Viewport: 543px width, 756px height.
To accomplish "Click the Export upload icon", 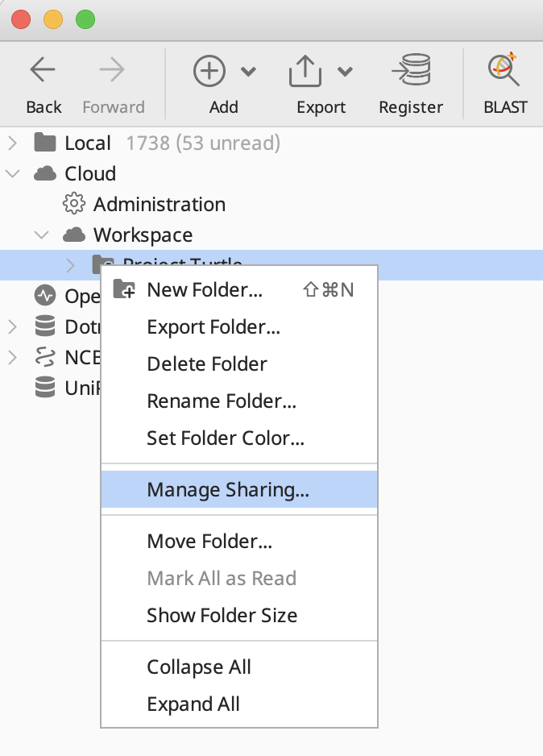I will (x=305, y=71).
